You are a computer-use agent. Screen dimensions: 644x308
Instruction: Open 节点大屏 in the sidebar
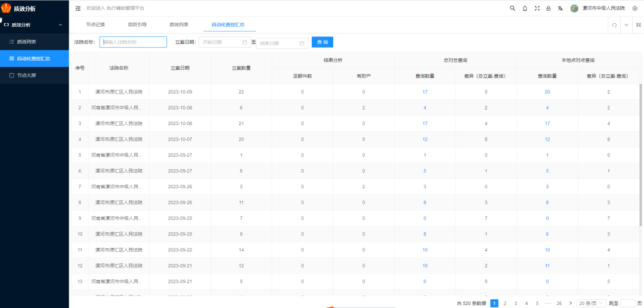click(35, 75)
